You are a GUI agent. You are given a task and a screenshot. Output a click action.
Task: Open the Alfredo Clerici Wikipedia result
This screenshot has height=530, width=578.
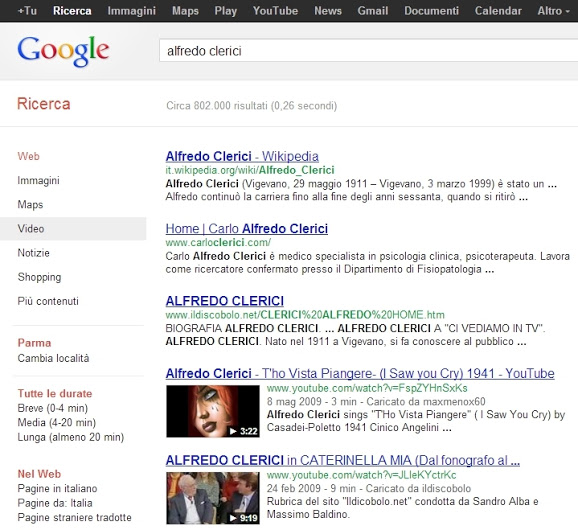242,156
